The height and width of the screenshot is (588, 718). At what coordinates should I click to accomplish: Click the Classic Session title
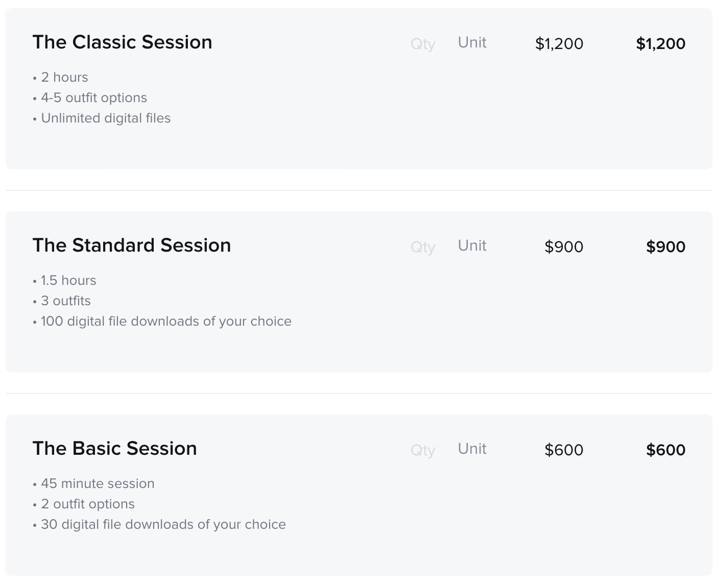point(122,42)
